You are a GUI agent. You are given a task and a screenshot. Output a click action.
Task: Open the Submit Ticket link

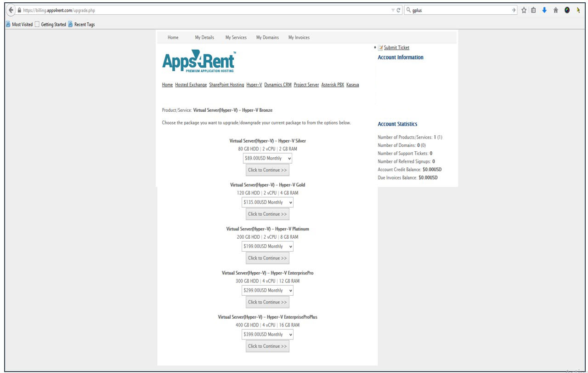[396, 48]
